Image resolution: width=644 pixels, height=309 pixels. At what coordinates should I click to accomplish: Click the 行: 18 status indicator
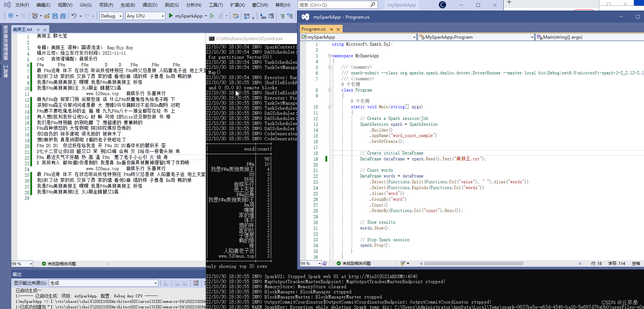[596, 263]
